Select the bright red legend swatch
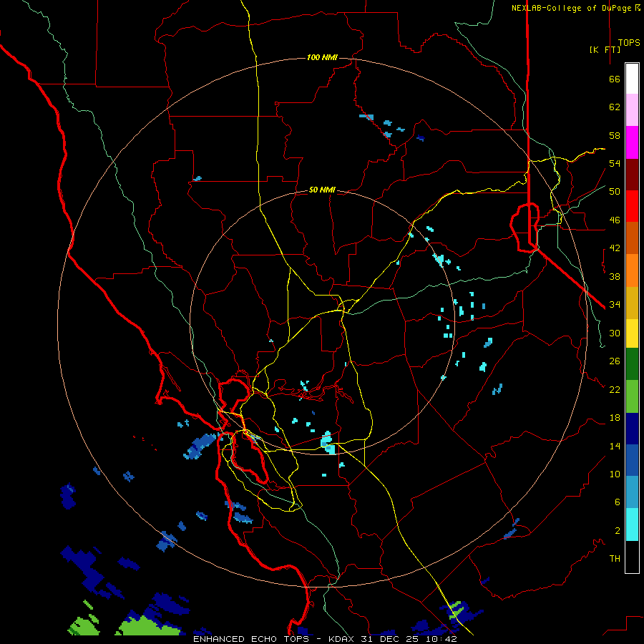Image resolution: width=644 pixels, height=644 pixels. pos(632,206)
